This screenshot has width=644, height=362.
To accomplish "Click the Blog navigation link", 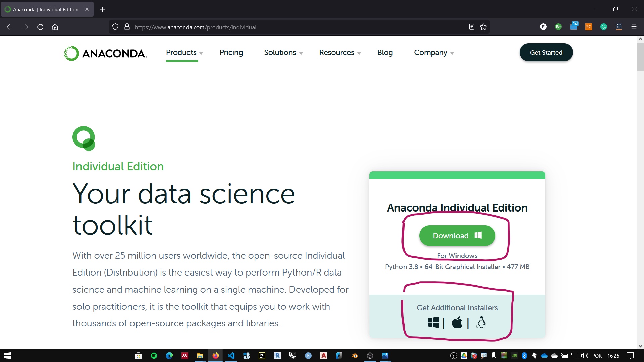I will (385, 52).
